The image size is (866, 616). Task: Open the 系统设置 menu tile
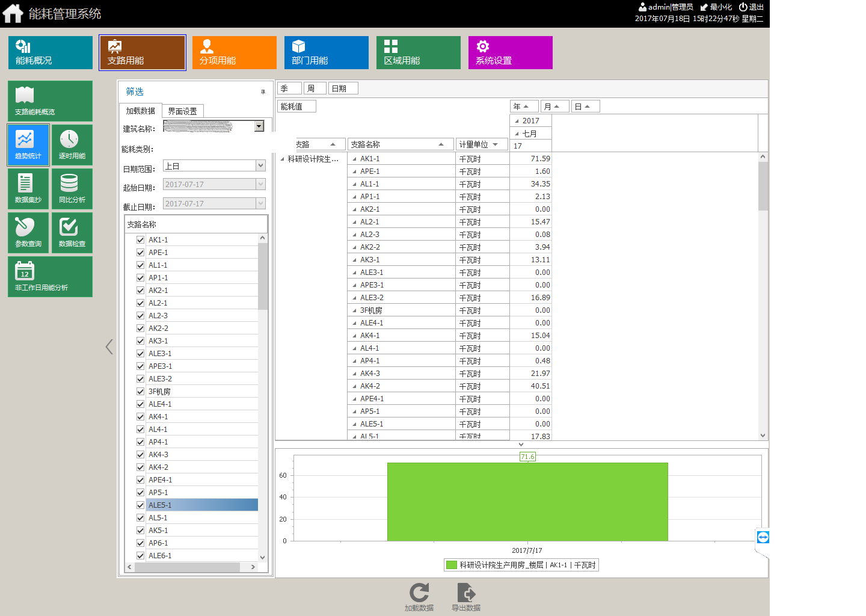(510, 52)
